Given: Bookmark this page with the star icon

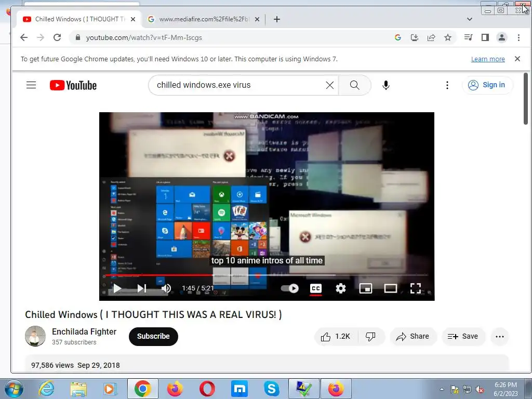Looking at the screenshot, I should [x=448, y=37].
